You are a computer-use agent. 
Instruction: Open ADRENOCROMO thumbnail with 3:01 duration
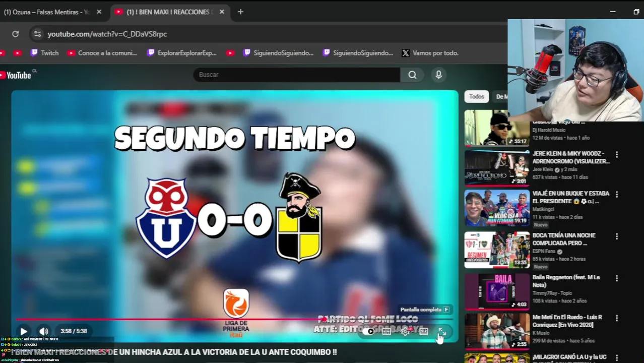point(497,168)
